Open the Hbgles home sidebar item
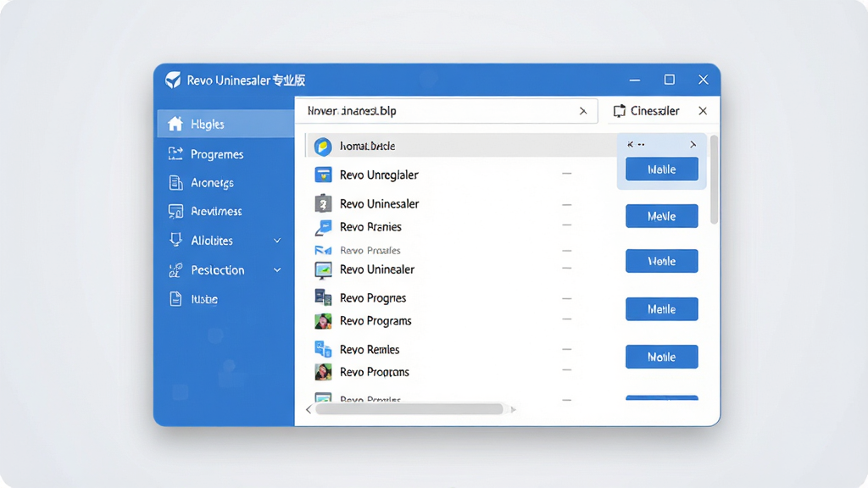The height and width of the screenshot is (488, 868). (x=225, y=124)
